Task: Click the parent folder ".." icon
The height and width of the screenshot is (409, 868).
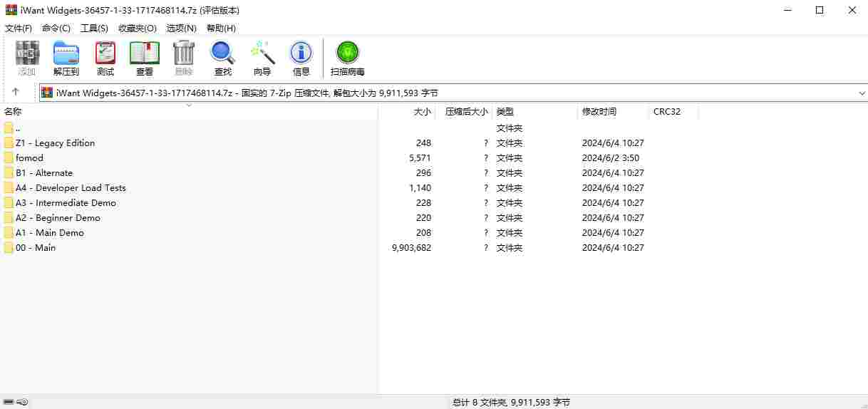Action: click(x=9, y=128)
